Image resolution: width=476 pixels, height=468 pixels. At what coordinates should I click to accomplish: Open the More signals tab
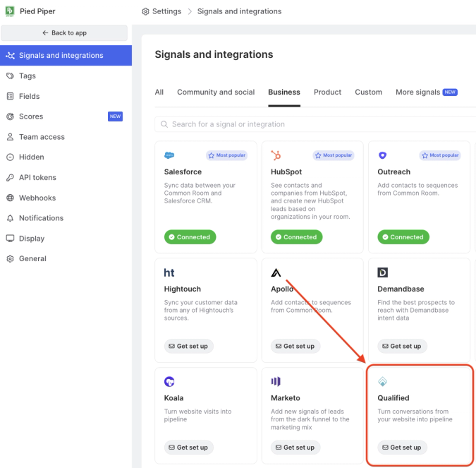427,92
